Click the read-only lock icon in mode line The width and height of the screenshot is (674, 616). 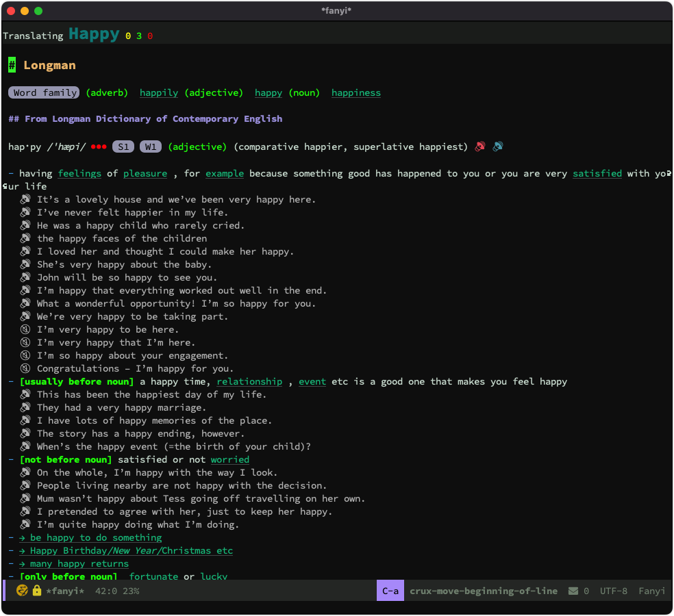click(x=37, y=591)
